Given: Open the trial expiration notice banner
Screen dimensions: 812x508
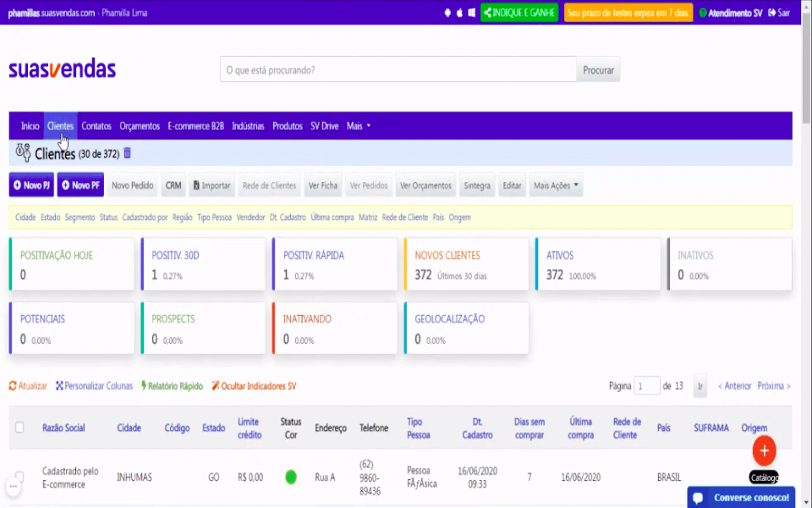Looking at the screenshot, I should coord(628,13).
